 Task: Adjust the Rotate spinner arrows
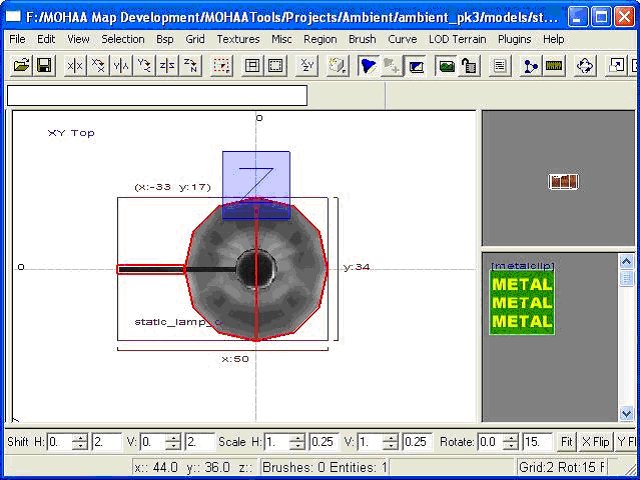510,442
